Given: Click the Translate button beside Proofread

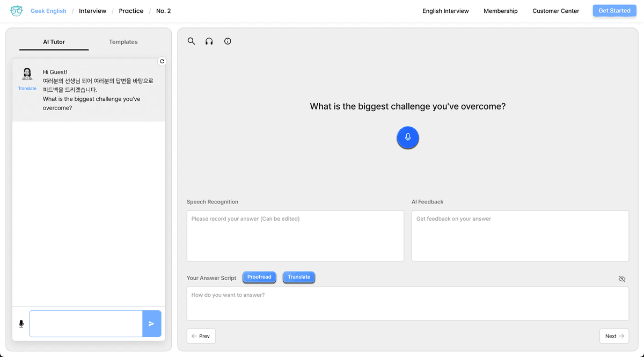Looking at the screenshot, I should click(x=299, y=277).
